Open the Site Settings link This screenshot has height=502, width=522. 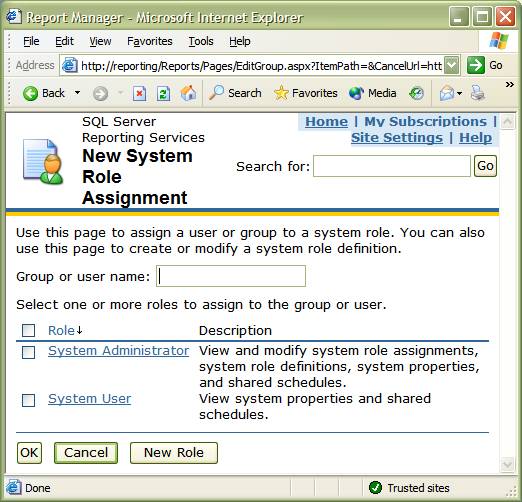[397, 137]
